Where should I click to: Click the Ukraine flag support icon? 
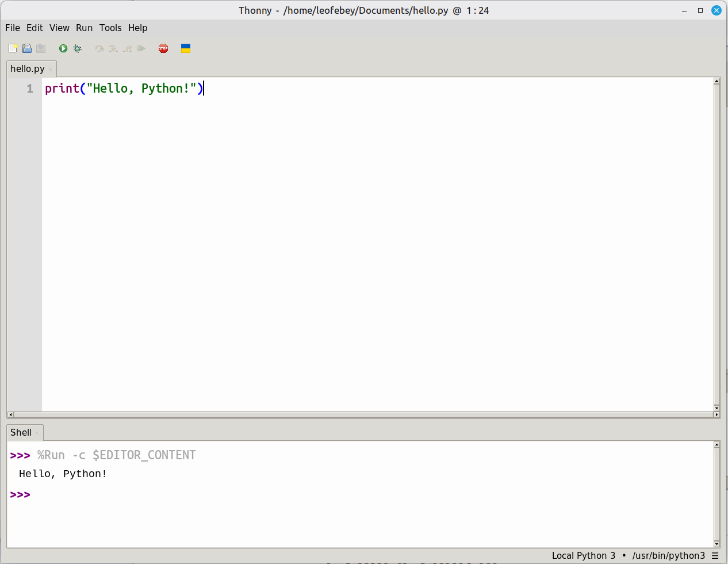point(186,48)
